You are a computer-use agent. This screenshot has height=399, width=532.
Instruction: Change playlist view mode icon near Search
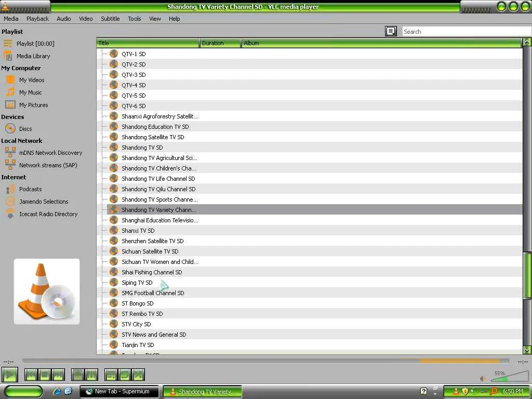coord(391,31)
